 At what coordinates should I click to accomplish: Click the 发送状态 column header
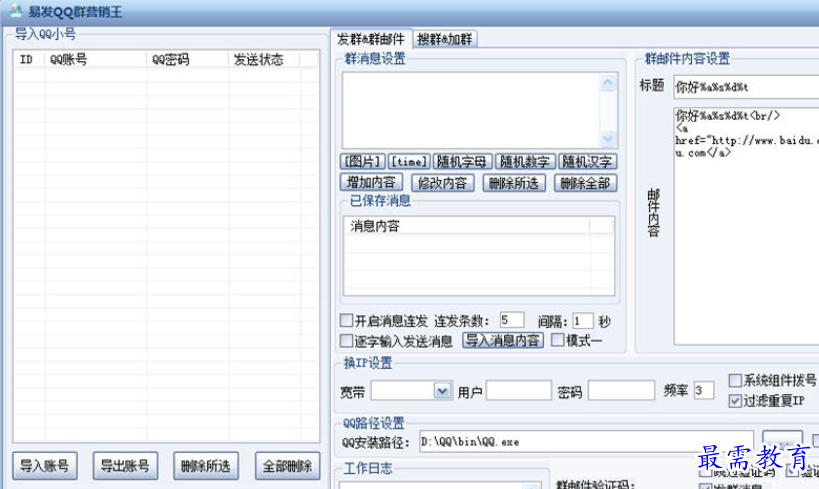(x=265, y=60)
